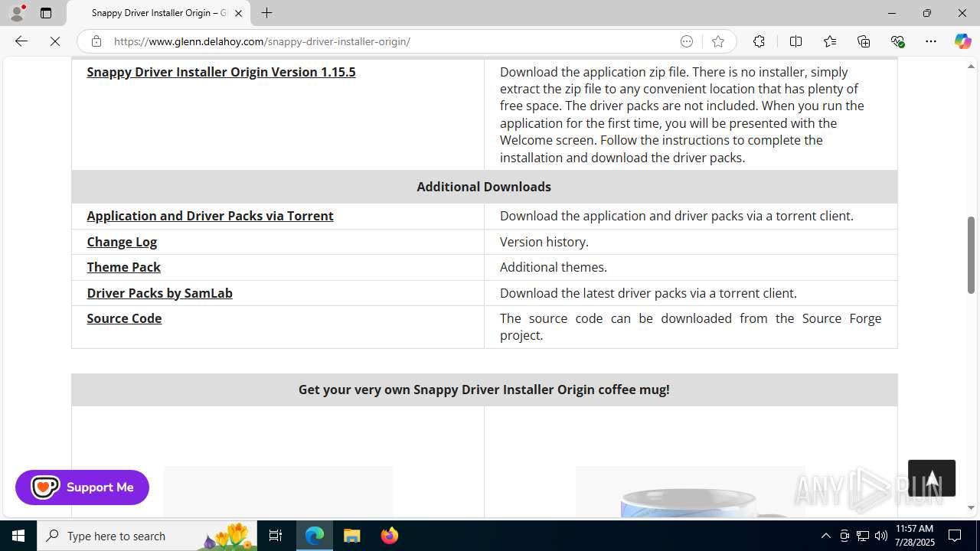Open the Extensions puzzle icon
The image size is (980, 551).
(759, 41)
